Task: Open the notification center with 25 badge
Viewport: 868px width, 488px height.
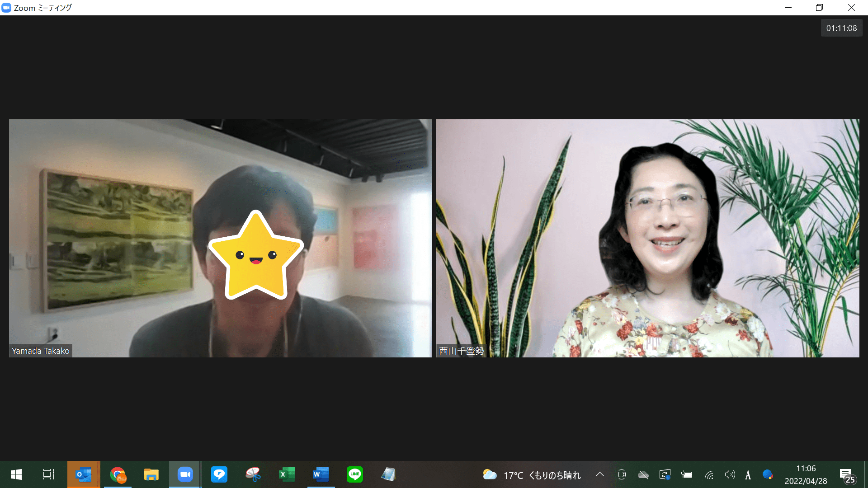Action: pos(847,475)
